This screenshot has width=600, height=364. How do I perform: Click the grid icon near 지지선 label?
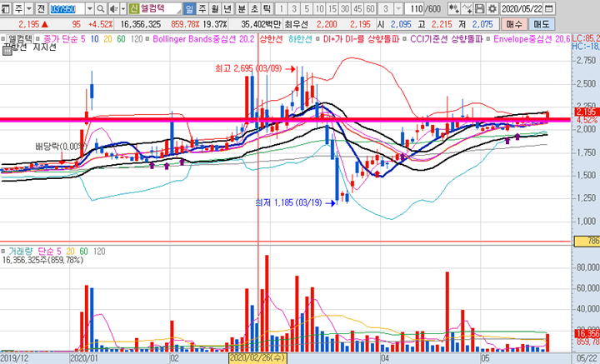pyautogui.click(x=7, y=51)
